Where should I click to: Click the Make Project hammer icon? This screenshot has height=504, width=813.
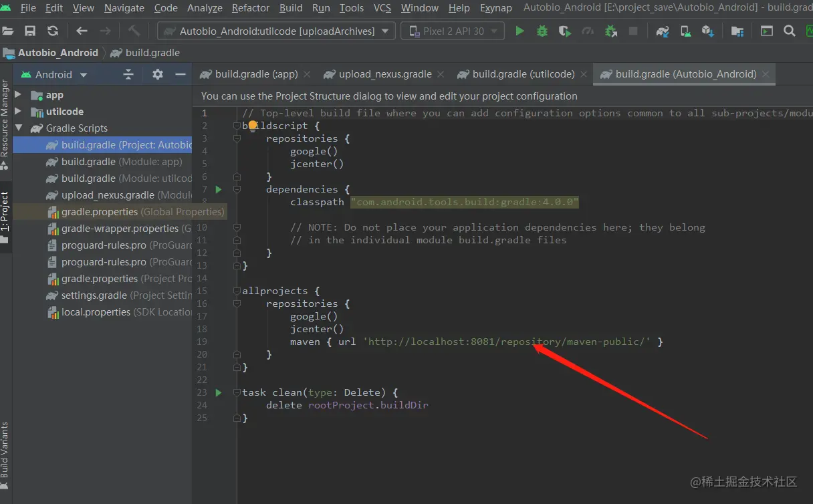[x=134, y=31]
